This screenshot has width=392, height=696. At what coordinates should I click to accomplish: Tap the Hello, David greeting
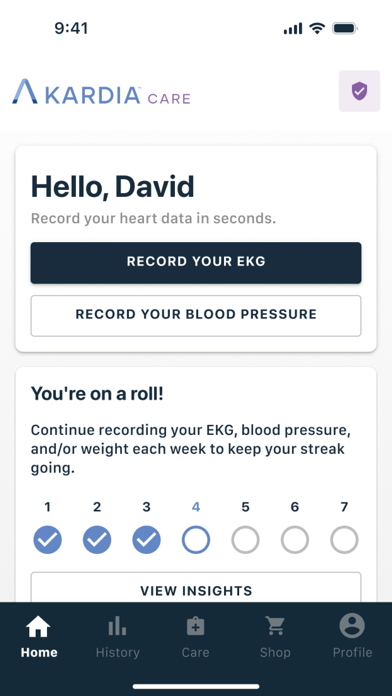coord(112,187)
